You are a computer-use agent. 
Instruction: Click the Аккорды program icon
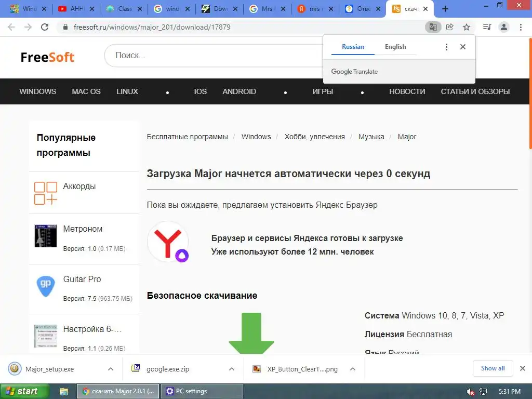click(46, 193)
